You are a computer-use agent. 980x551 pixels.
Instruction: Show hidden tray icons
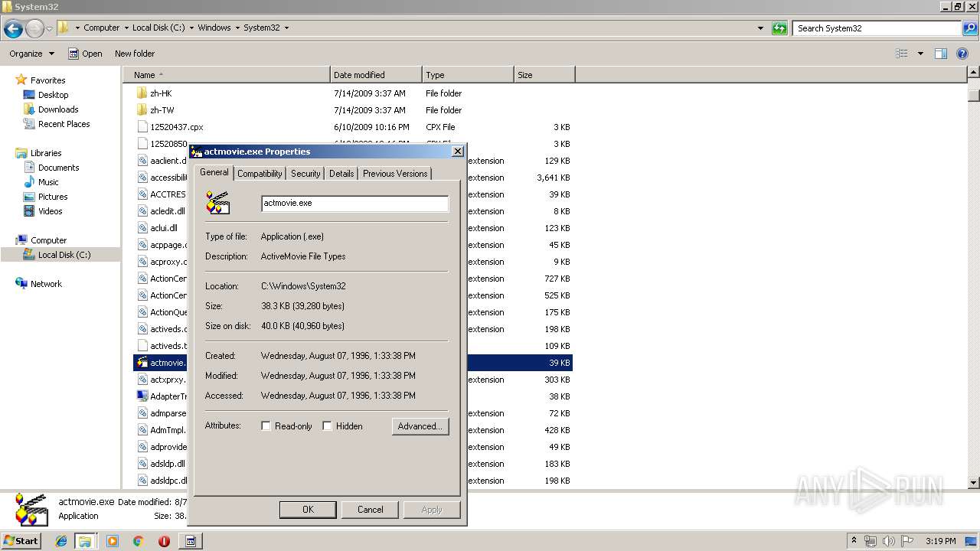[x=854, y=541]
